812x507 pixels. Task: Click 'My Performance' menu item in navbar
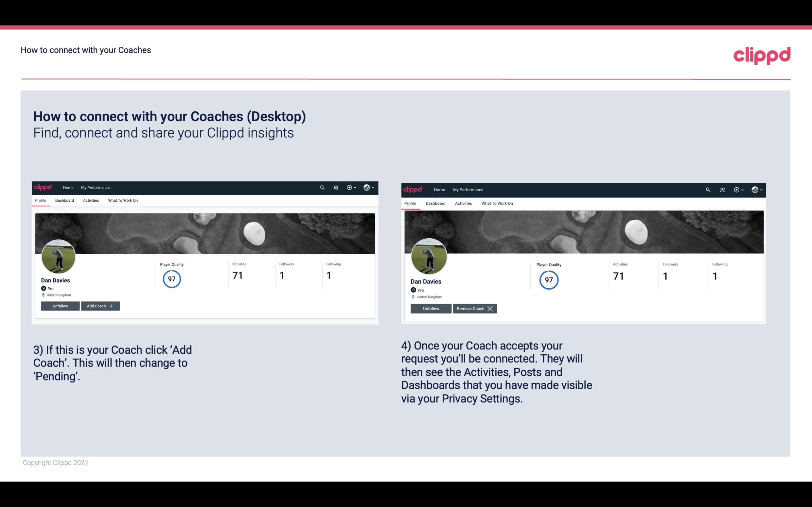[x=95, y=188]
